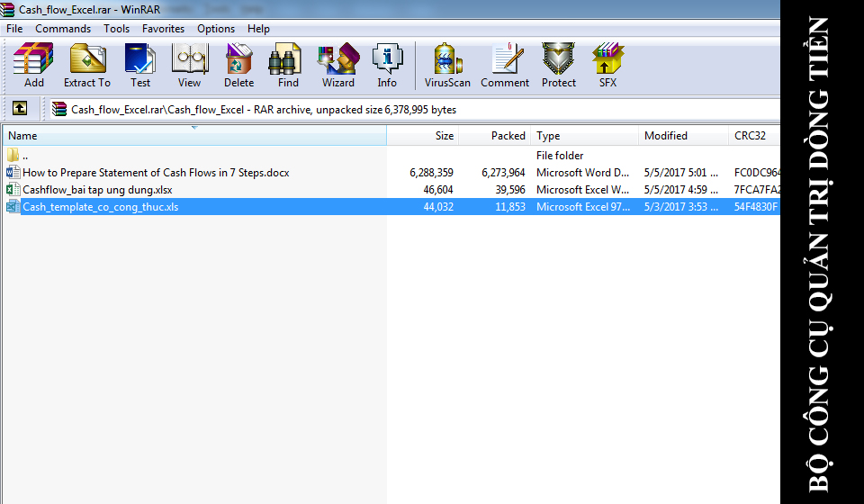Sort by the Type column header
This screenshot has width=864, height=504.
coord(585,136)
